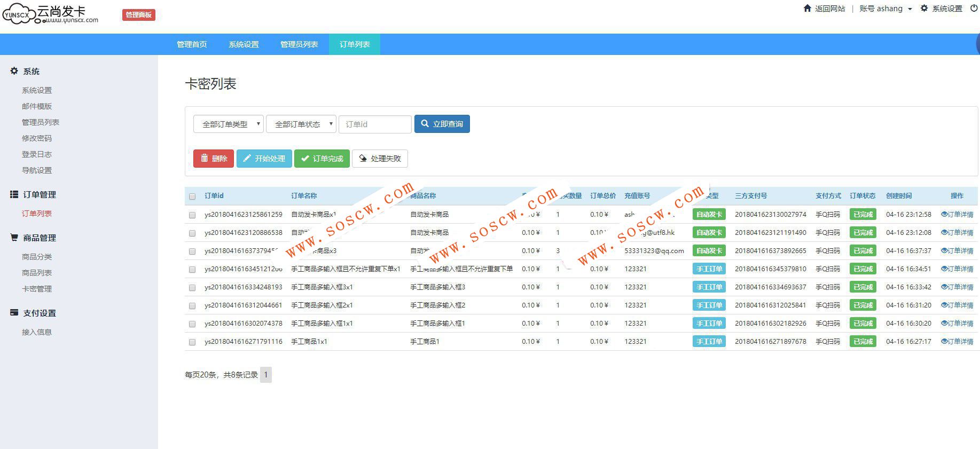
Task: Check the row ys2018041616302074378
Action: (x=192, y=324)
